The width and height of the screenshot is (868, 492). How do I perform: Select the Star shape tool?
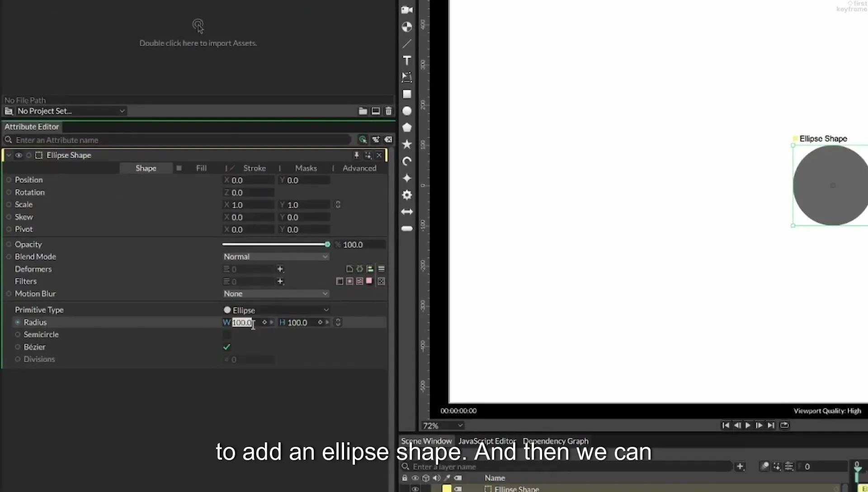click(x=407, y=144)
